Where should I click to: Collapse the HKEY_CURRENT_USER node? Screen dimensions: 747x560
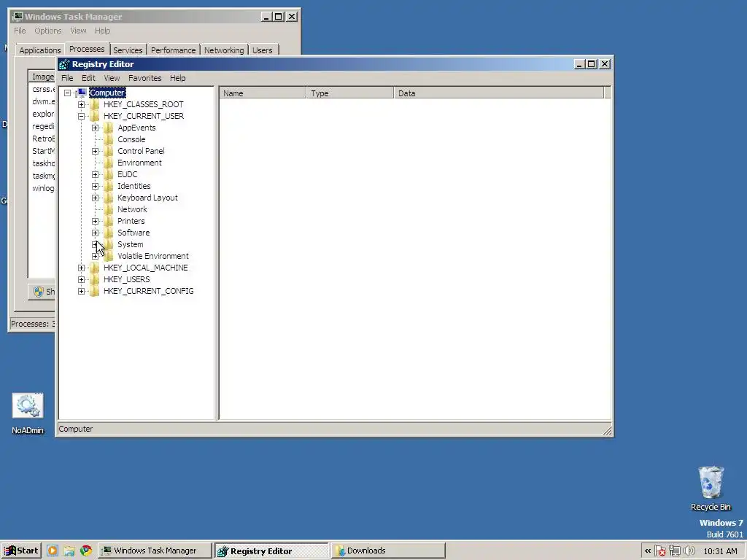(82, 116)
